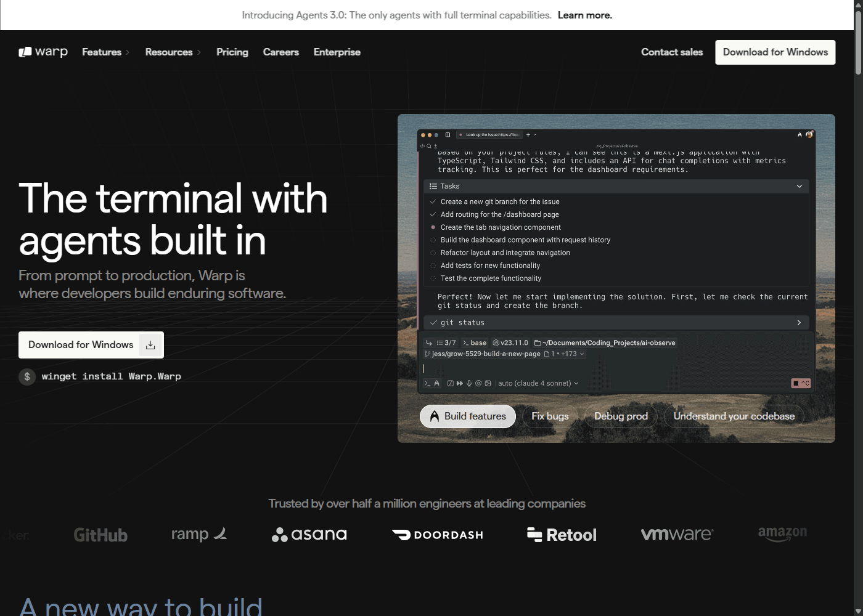Switch to terminal mode icon in prompt toolbar
The height and width of the screenshot is (616, 863).
427,383
